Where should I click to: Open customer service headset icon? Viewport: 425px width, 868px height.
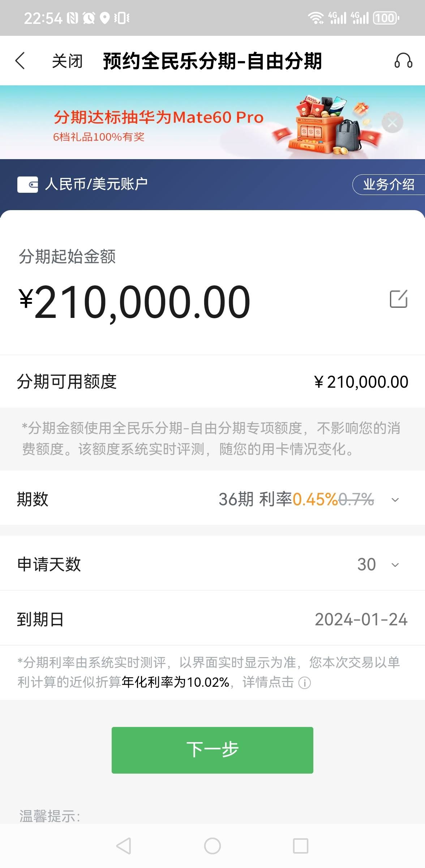[x=403, y=60]
